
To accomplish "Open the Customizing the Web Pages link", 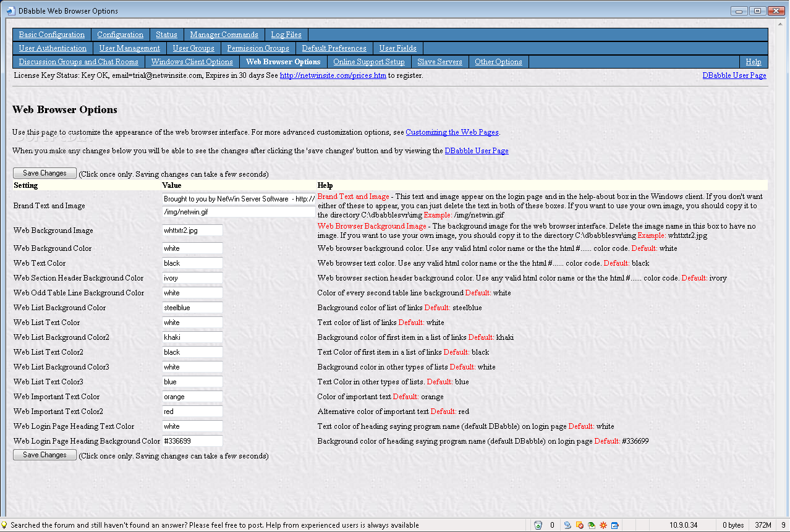I will pyautogui.click(x=452, y=132).
